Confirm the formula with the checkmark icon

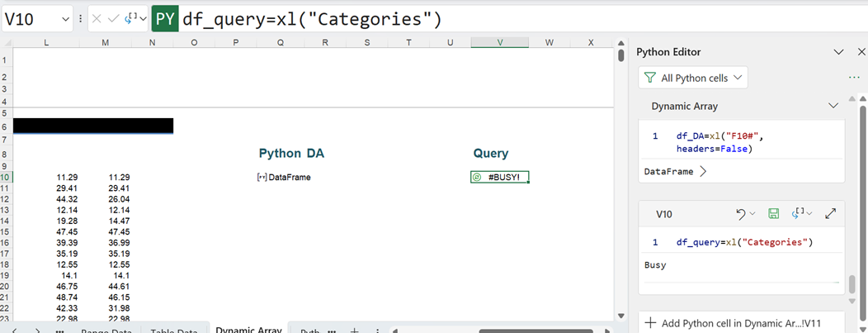(114, 19)
